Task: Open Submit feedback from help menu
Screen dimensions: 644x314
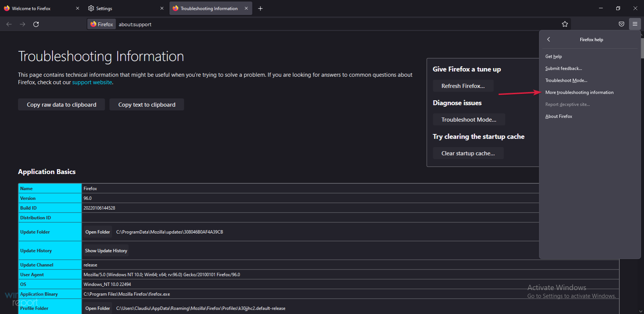Action: pyautogui.click(x=563, y=68)
